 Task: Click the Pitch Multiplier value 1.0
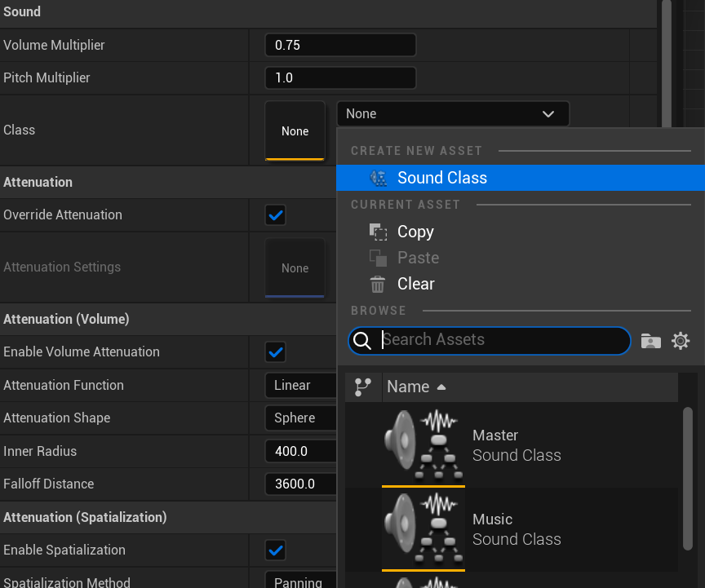point(340,77)
